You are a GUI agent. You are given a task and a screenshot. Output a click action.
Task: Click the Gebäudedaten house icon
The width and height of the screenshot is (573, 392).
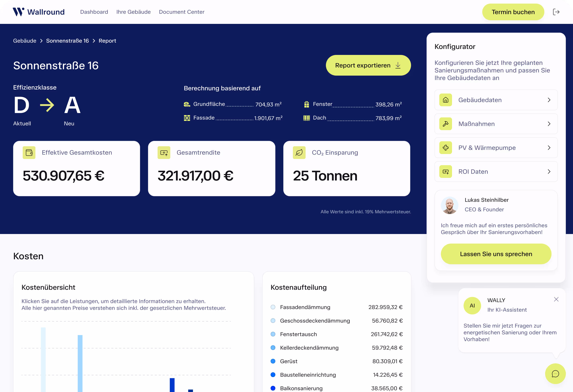pyautogui.click(x=445, y=100)
